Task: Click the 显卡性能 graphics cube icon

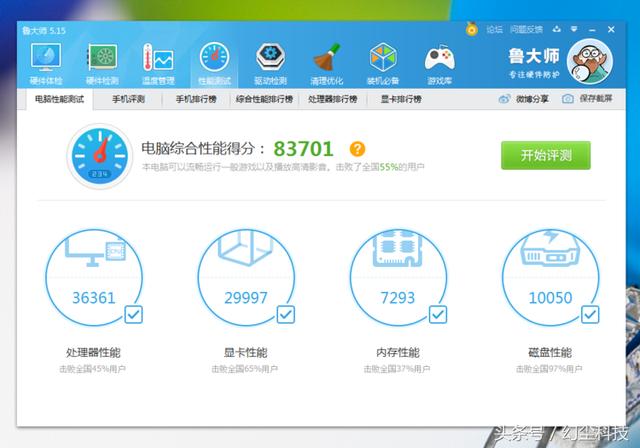Action: point(245,248)
